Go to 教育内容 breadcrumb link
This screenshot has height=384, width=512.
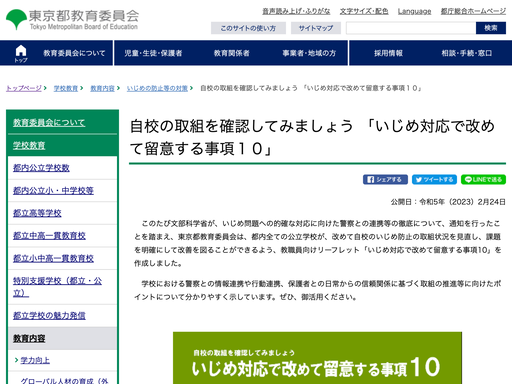click(x=102, y=88)
